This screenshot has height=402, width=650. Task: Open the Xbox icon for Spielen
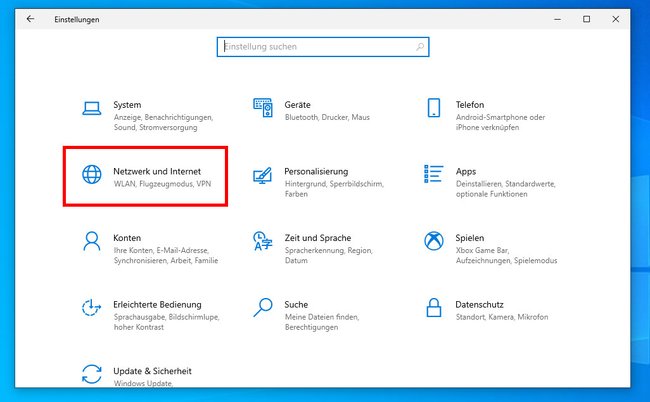pyautogui.click(x=434, y=241)
